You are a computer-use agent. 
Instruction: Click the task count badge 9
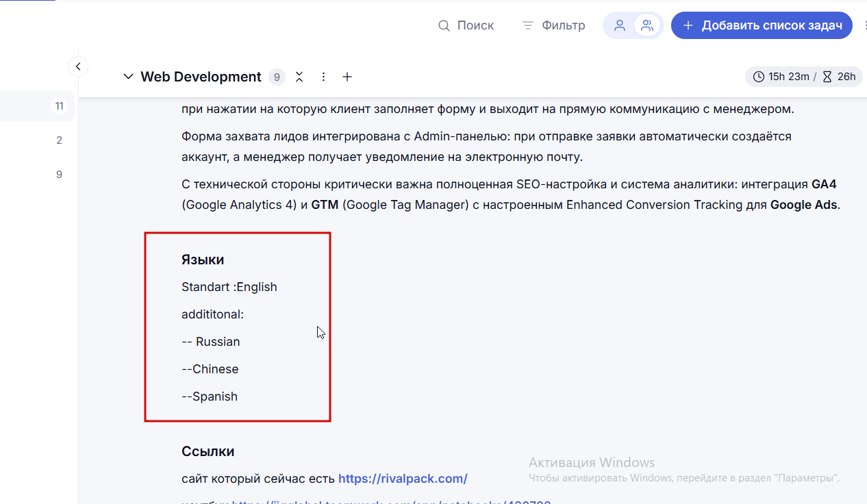(277, 77)
